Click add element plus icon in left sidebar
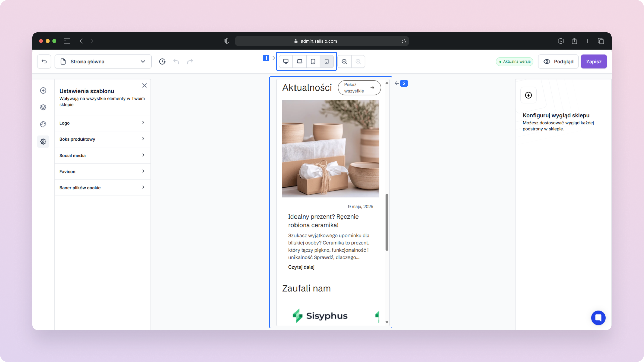 [43, 90]
